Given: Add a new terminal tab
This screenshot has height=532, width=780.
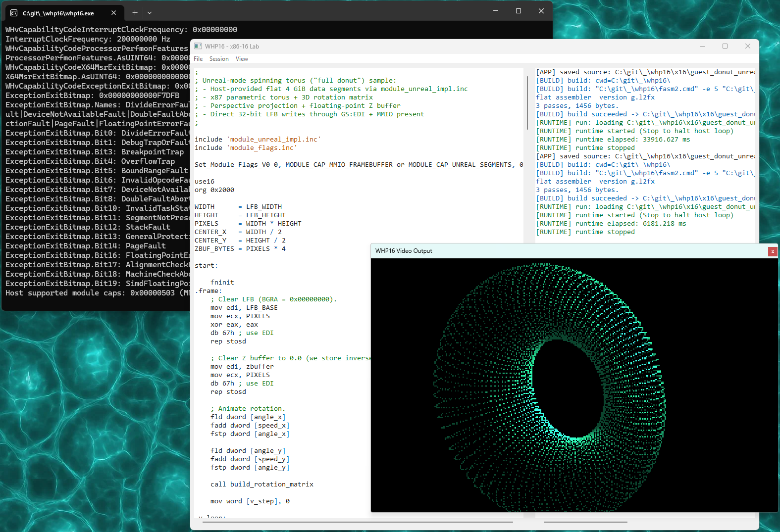Looking at the screenshot, I should coord(135,13).
